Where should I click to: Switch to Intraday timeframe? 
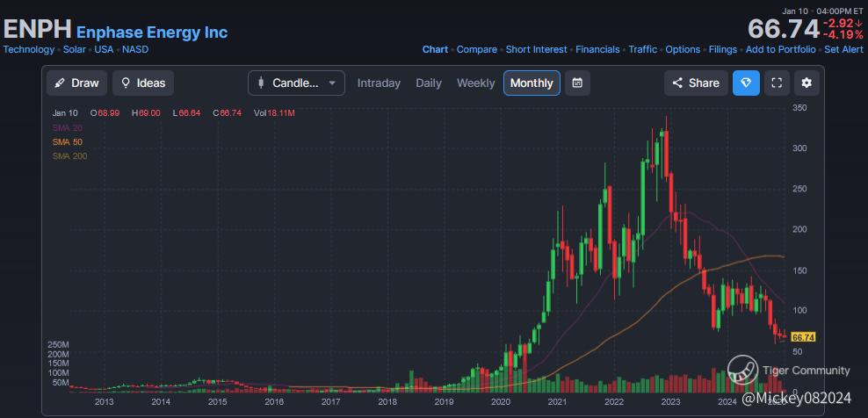click(x=379, y=83)
